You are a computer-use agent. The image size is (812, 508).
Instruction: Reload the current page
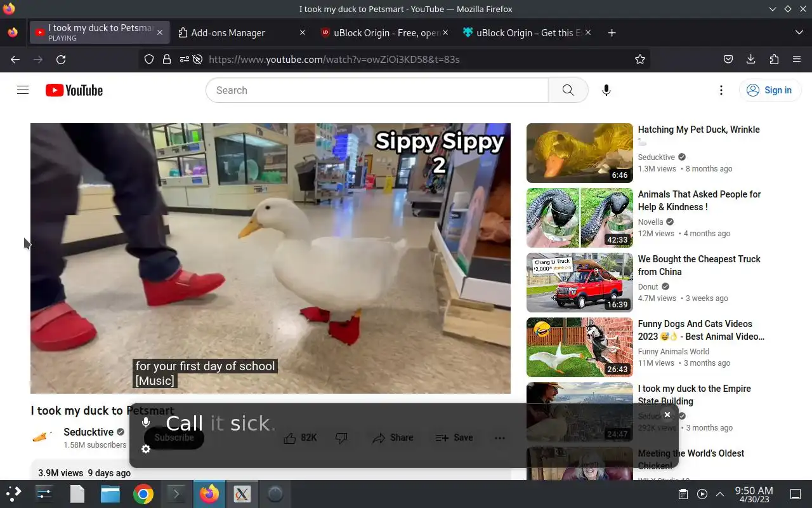[61, 59]
